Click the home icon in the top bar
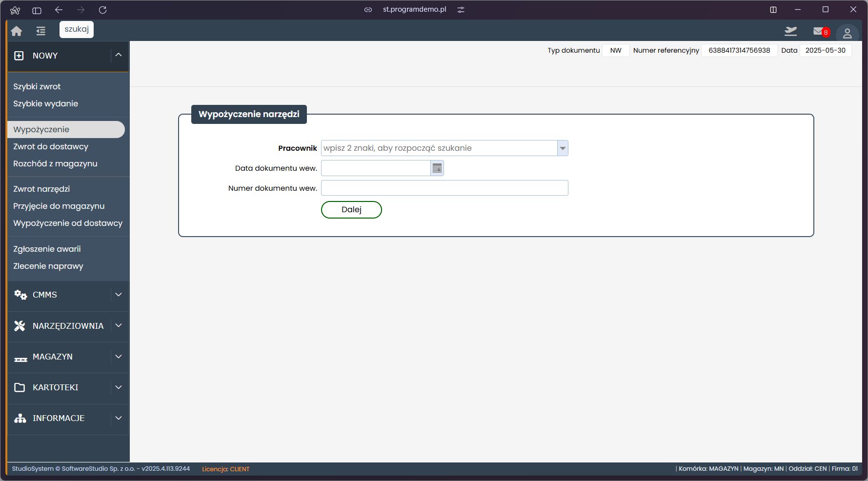The width and height of the screenshot is (868, 481). (x=17, y=31)
